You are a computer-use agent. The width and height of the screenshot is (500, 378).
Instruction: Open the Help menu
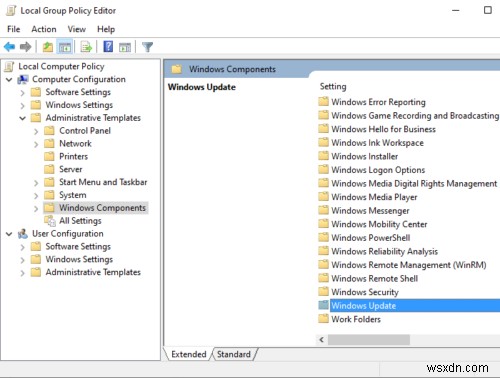[x=106, y=29]
